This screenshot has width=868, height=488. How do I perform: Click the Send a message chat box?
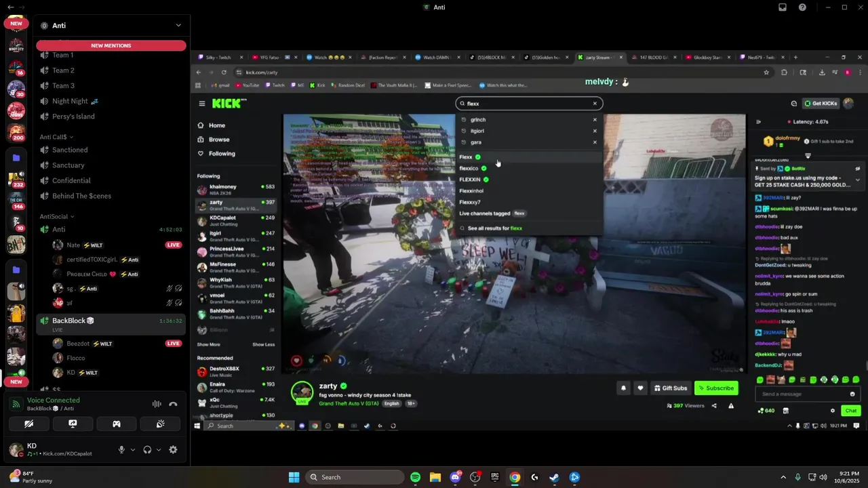point(807,394)
